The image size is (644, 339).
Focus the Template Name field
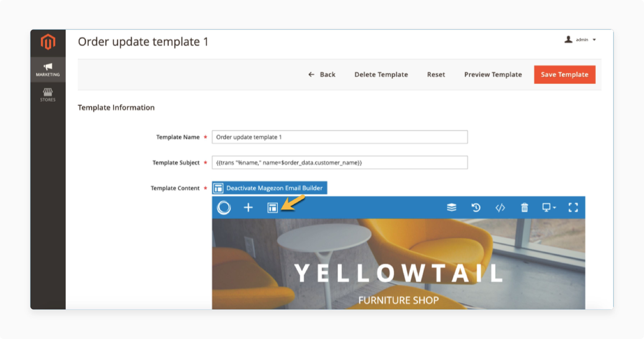pyautogui.click(x=339, y=137)
